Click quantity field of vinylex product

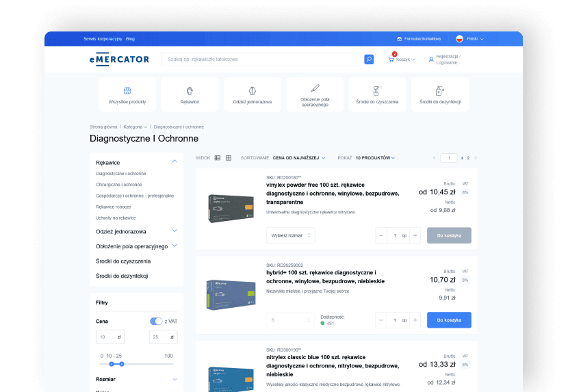[x=398, y=235]
